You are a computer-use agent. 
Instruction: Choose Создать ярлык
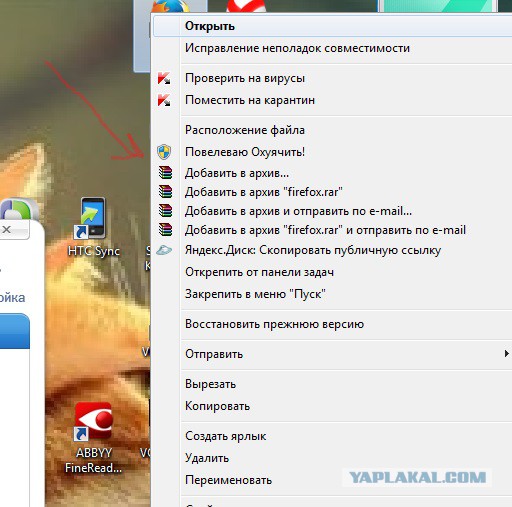[x=333, y=436]
